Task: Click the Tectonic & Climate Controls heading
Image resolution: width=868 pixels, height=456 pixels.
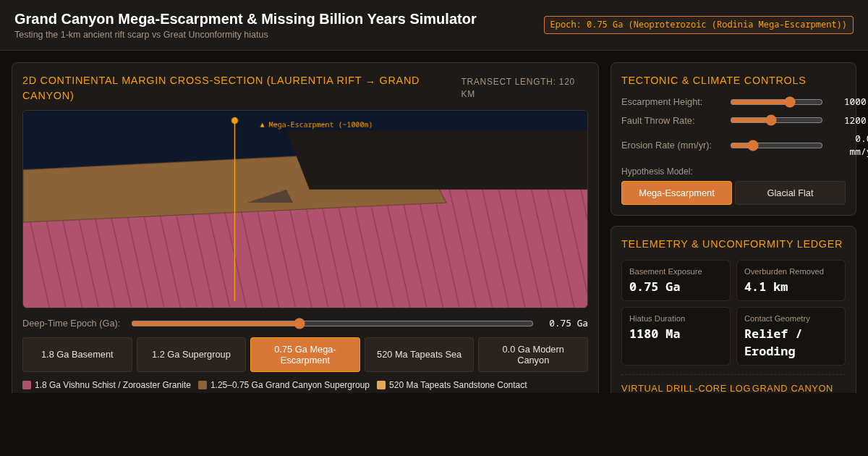Action: (x=713, y=80)
